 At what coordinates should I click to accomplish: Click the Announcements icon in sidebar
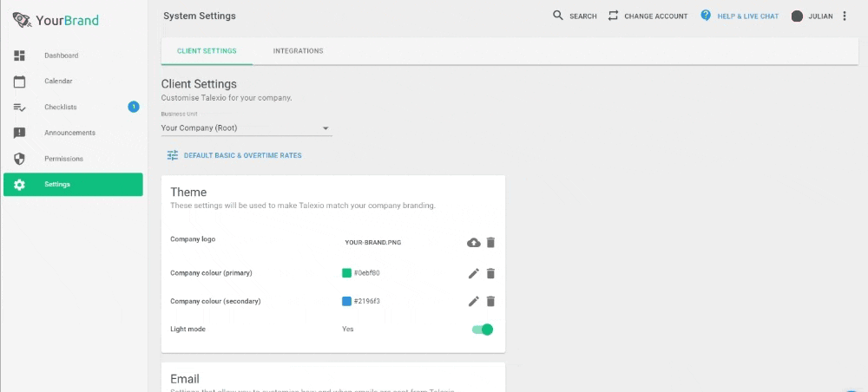click(x=19, y=133)
